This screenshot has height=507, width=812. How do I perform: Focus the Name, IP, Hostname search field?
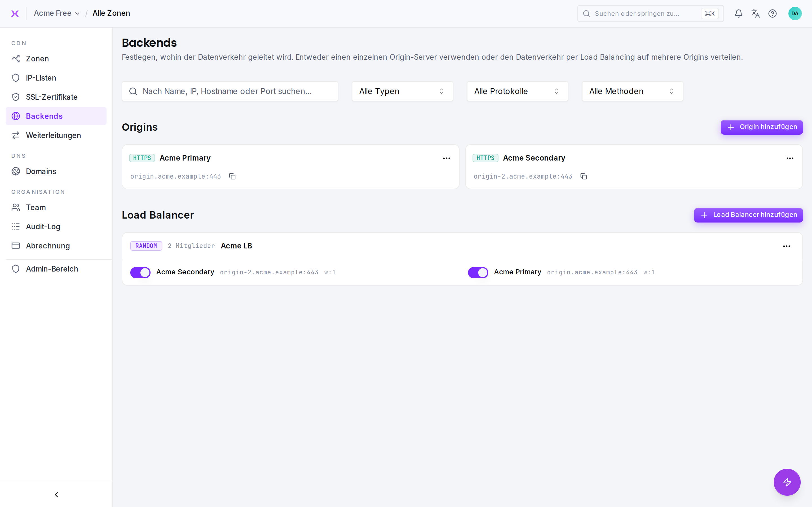coord(230,91)
